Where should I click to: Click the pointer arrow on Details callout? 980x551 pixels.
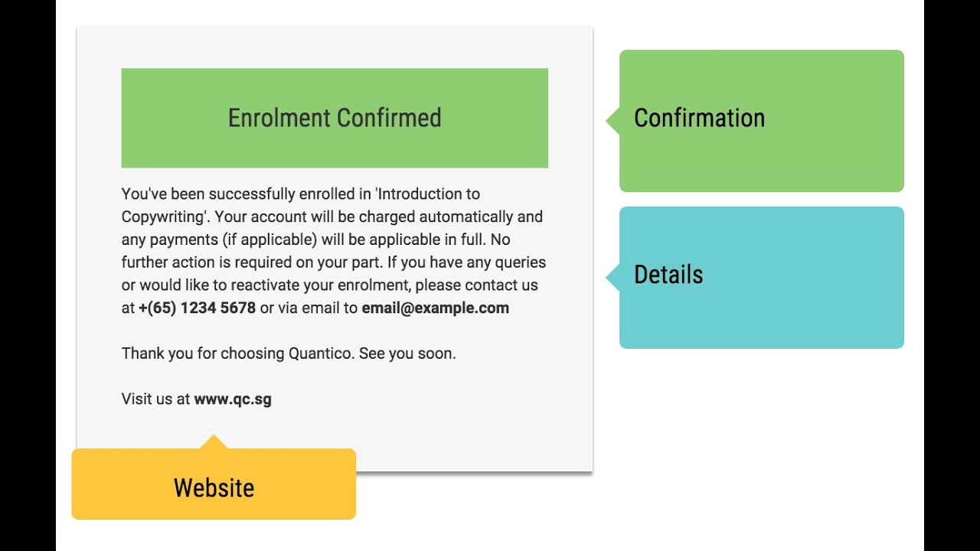pos(612,277)
